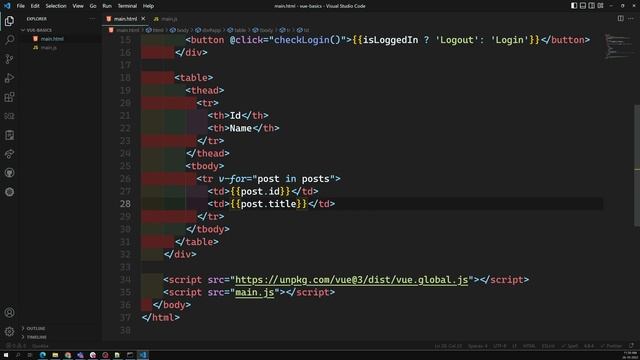Click the Customize Layout icon

point(600,6)
